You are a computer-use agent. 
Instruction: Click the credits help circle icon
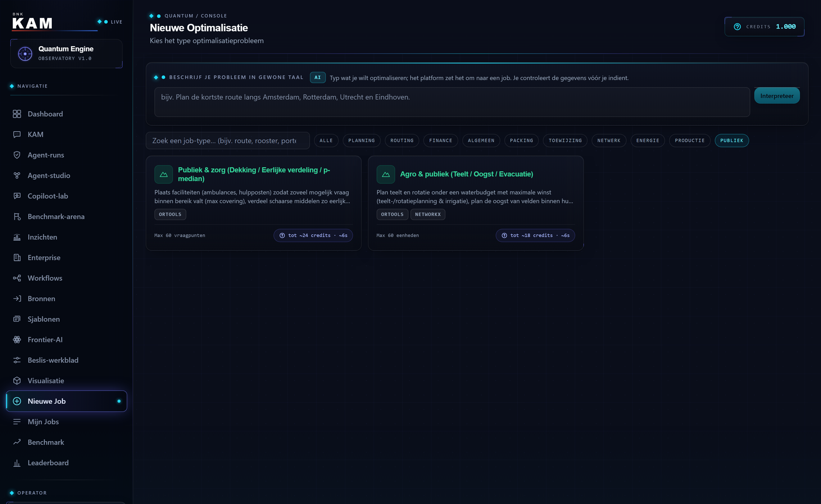(x=737, y=27)
